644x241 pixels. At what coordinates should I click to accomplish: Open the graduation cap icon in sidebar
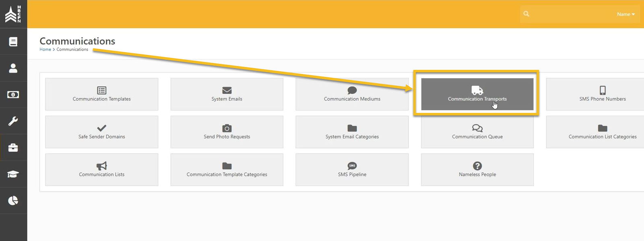point(13,174)
